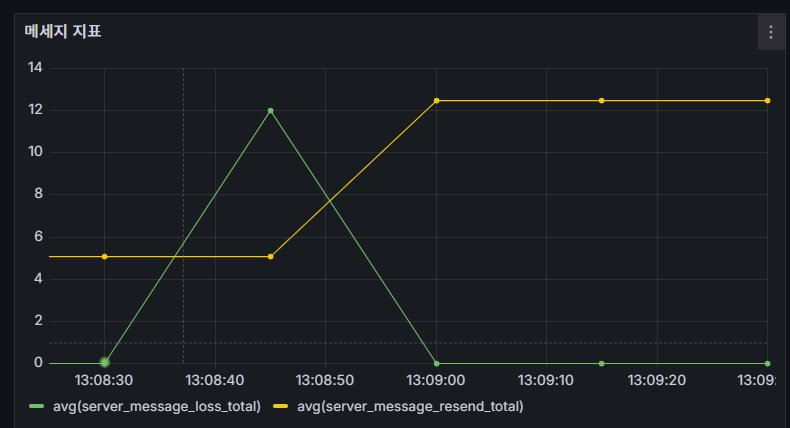The image size is (790, 428).
Task: Open green color swatch for loss_total series
Action: tap(37, 406)
